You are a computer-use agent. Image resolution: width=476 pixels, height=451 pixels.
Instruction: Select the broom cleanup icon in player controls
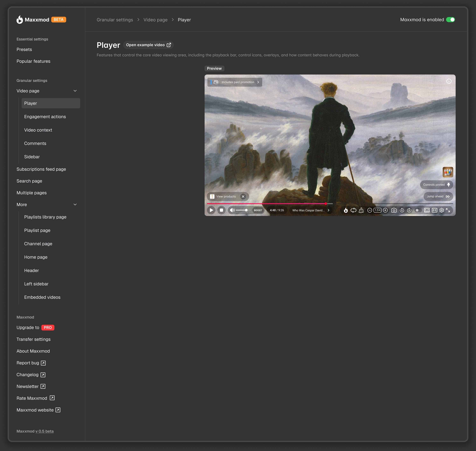coord(361,210)
